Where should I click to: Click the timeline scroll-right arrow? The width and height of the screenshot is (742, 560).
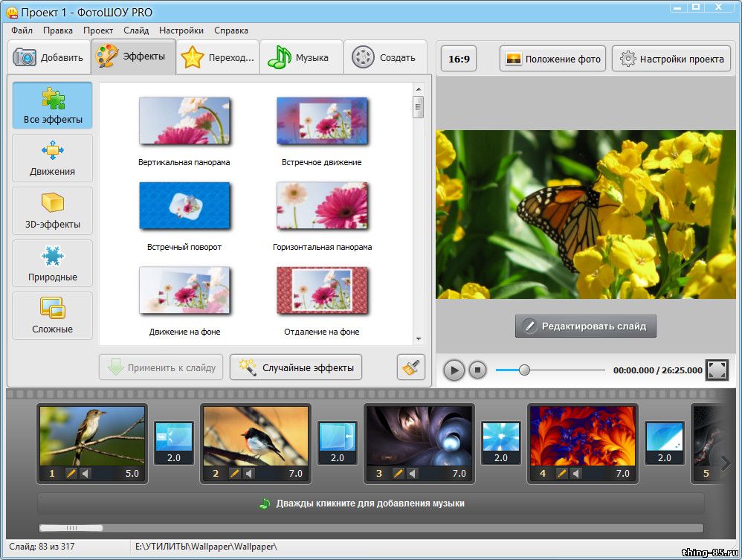click(726, 463)
